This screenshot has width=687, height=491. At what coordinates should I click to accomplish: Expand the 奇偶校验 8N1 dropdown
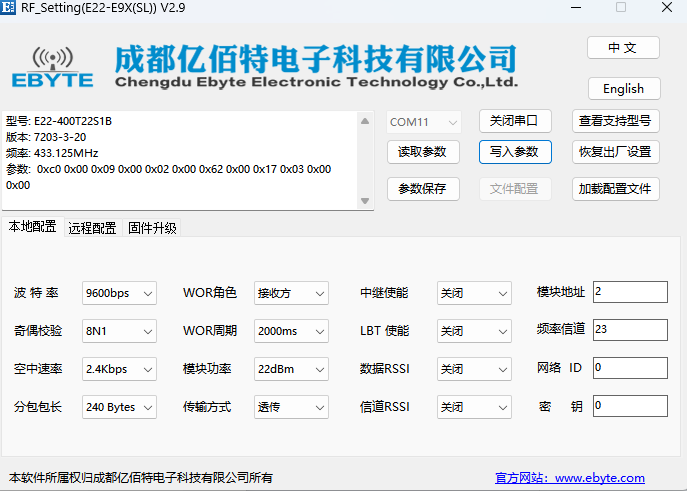(119, 331)
